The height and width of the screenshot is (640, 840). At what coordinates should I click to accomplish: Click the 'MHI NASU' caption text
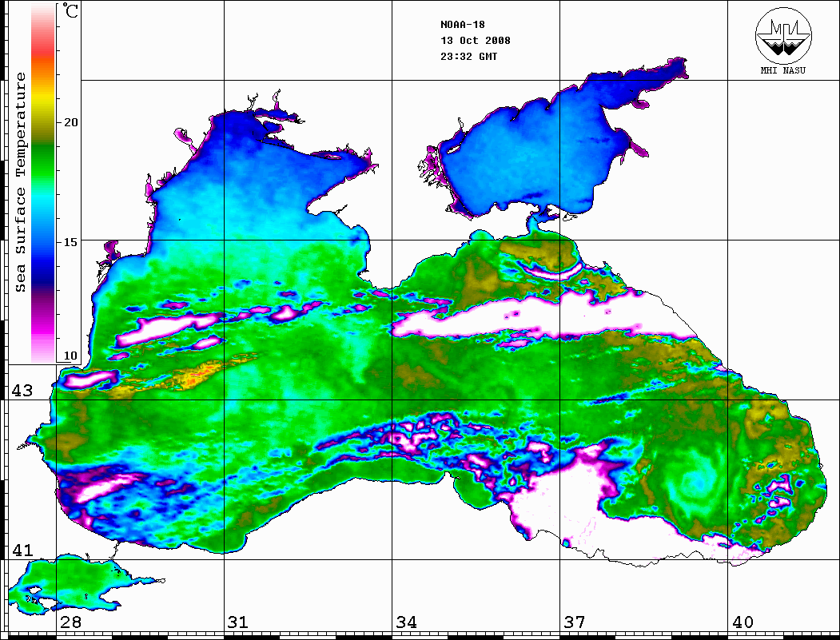pos(782,70)
